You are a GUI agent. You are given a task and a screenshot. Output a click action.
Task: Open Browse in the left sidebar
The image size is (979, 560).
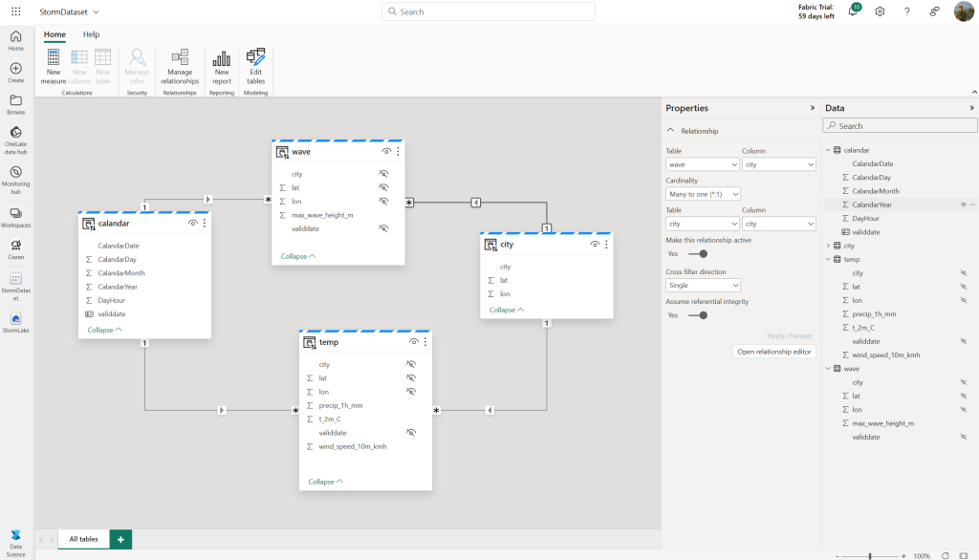pyautogui.click(x=15, y=104)
